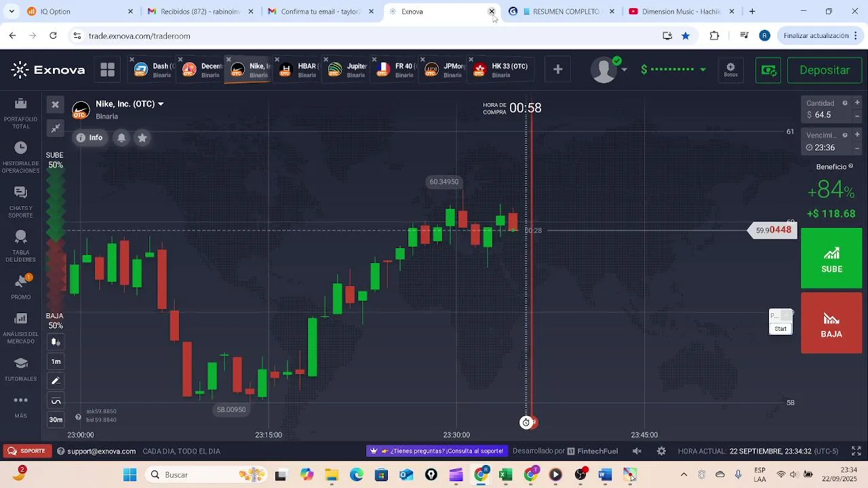
Task: Open Tabla de Líderes leaderboard
Action: tap(21, 246)
